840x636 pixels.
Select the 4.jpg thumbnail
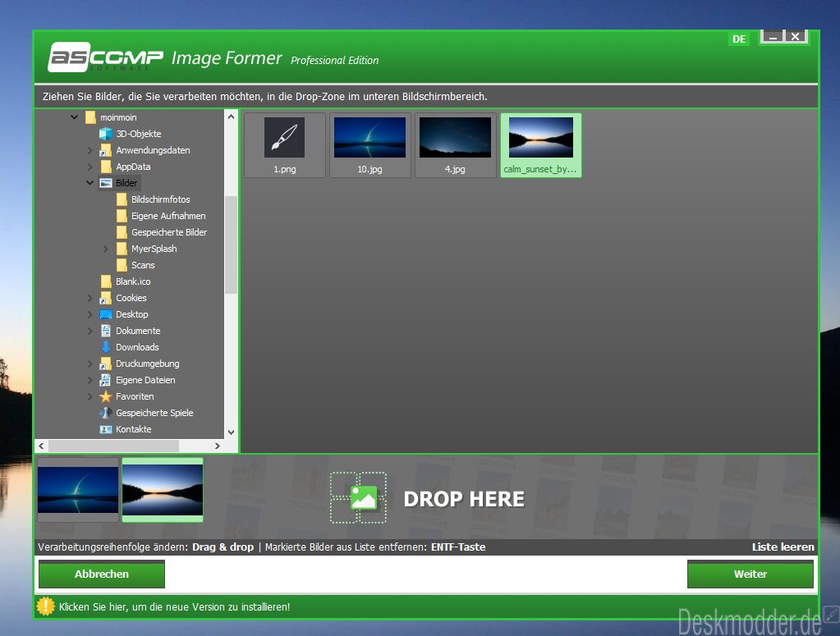point(456,145)
